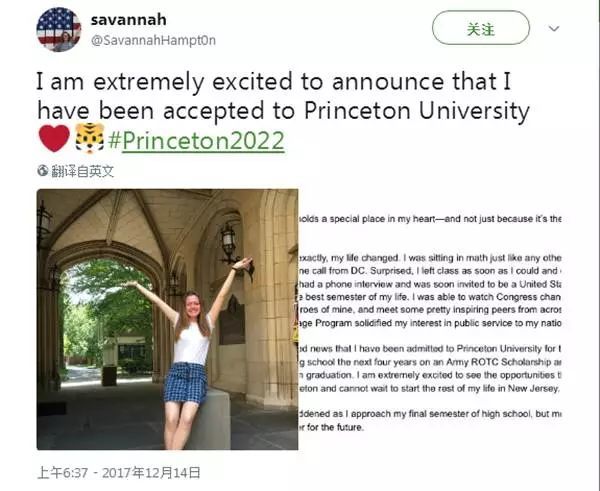Open the archway photo of the girl
The width and height of the screenshot is (600, 491).
tap(167, 319)
